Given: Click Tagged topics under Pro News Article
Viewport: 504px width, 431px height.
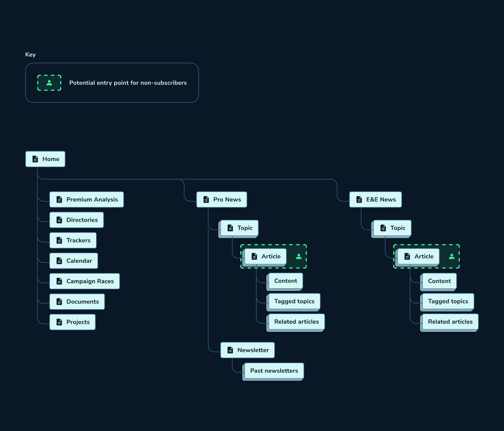Looking at the screenshot, I should 294,301.
